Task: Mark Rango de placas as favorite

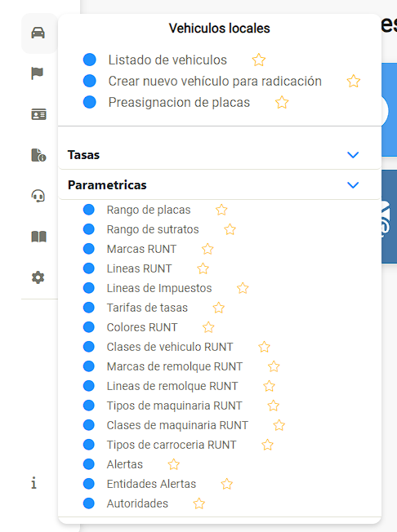Action: pyautogui.click(x=221, y=210)
